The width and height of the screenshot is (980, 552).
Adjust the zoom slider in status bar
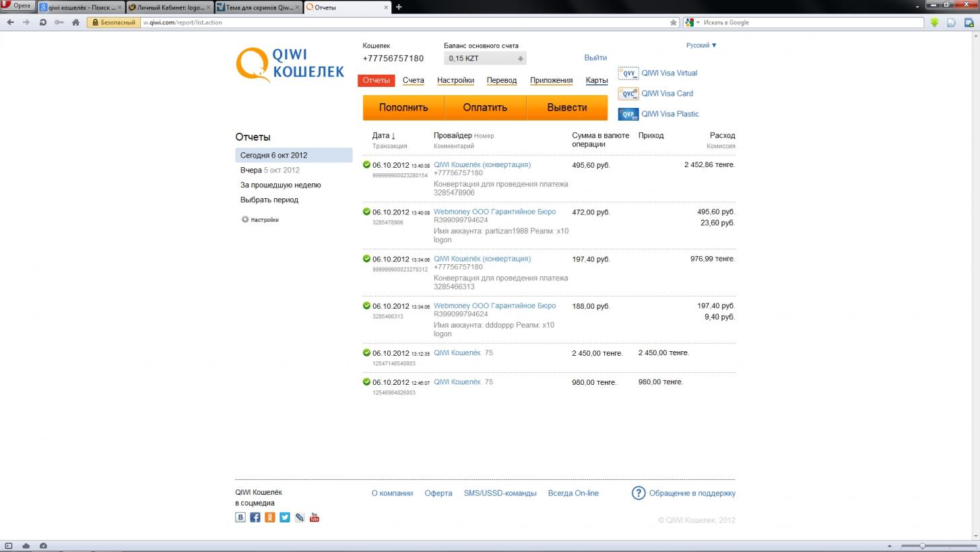click(923, 546)
